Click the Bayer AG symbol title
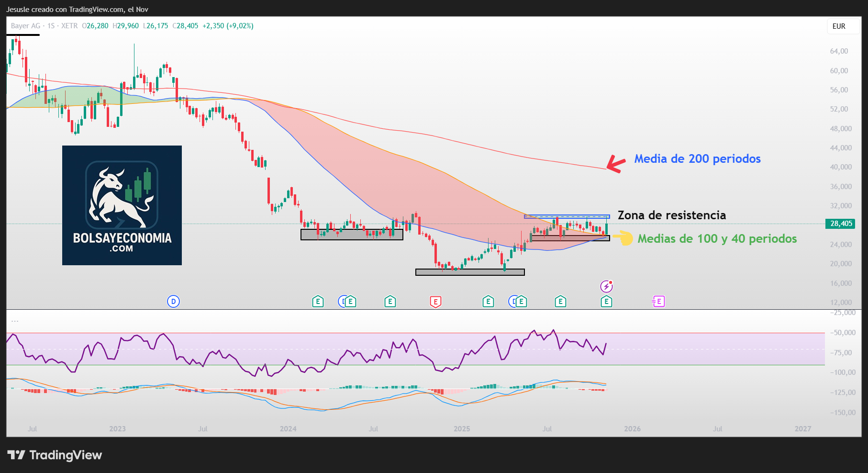The image size is (868, 473). (x=26, y=26)
